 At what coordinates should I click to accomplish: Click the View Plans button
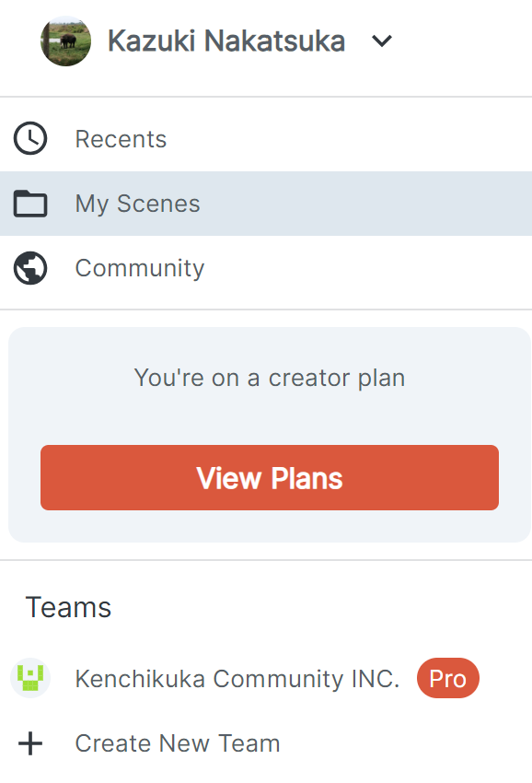270,477
